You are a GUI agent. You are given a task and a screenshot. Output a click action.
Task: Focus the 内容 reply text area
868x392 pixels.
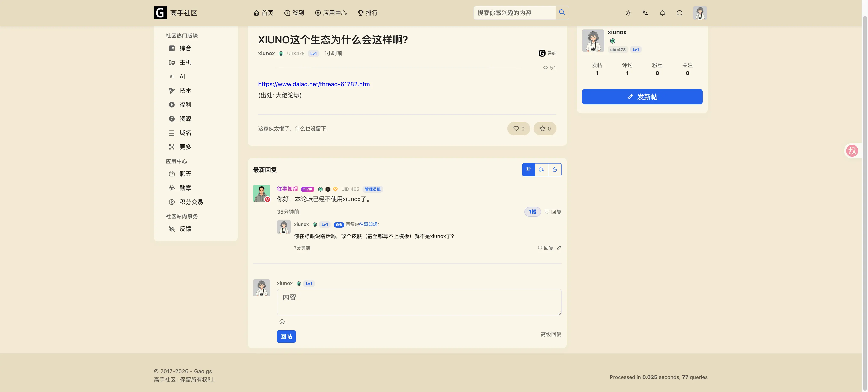point(419,302)
